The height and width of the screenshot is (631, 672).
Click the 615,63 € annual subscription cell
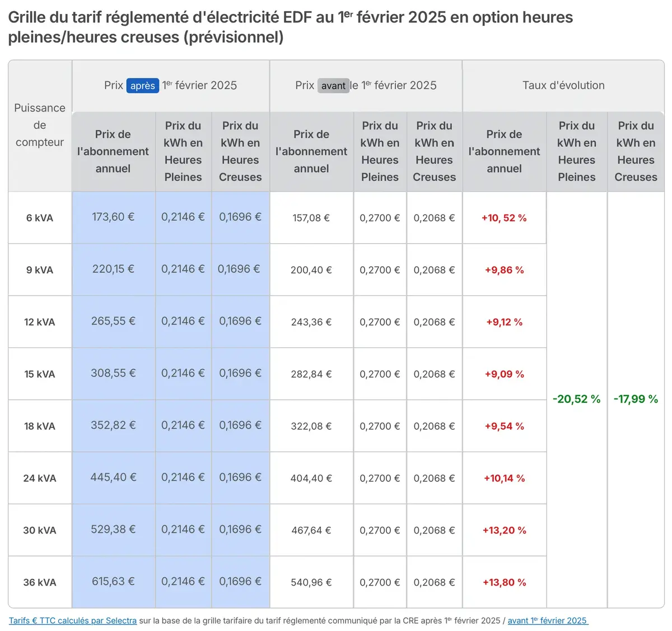pos(113,582)
